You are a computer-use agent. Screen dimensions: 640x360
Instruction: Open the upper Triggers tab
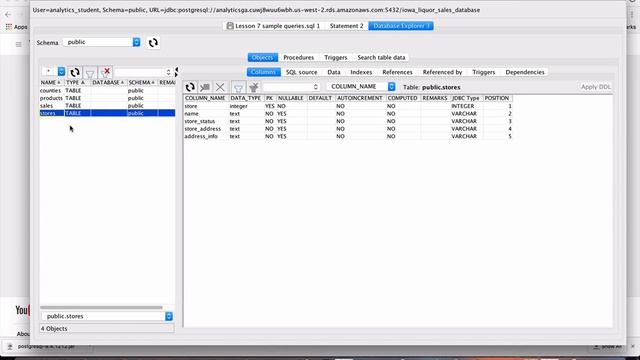pyautogui.click(x=336, y=58)
